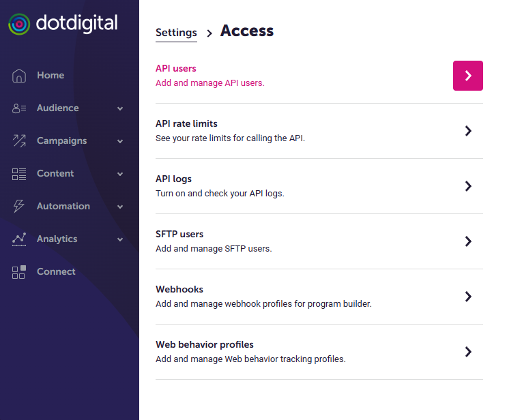Open Webhooks settings row
The width and height of the screenshot is (507, 420).
coord(319,297)
